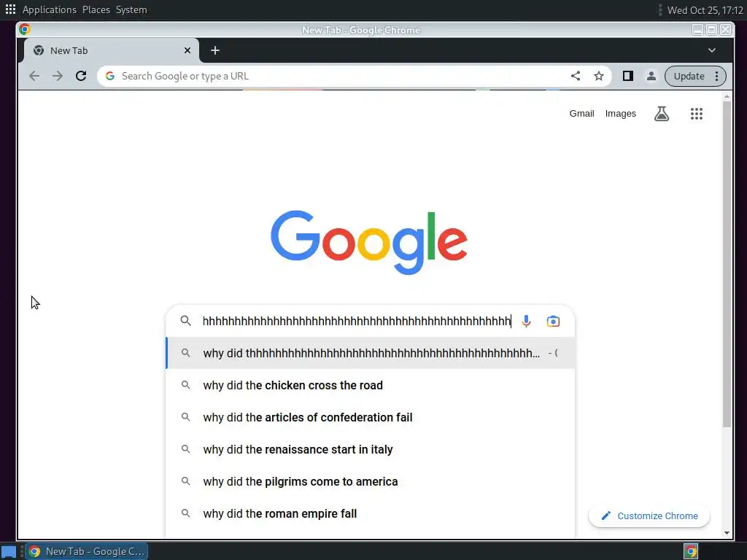This screenshot has width=747, height=560.
Task: Click the Google logo
Action: click(369, 242)
